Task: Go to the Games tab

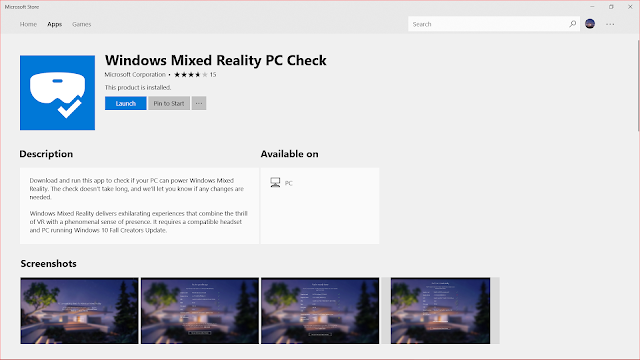Action: tap(82, 24)
